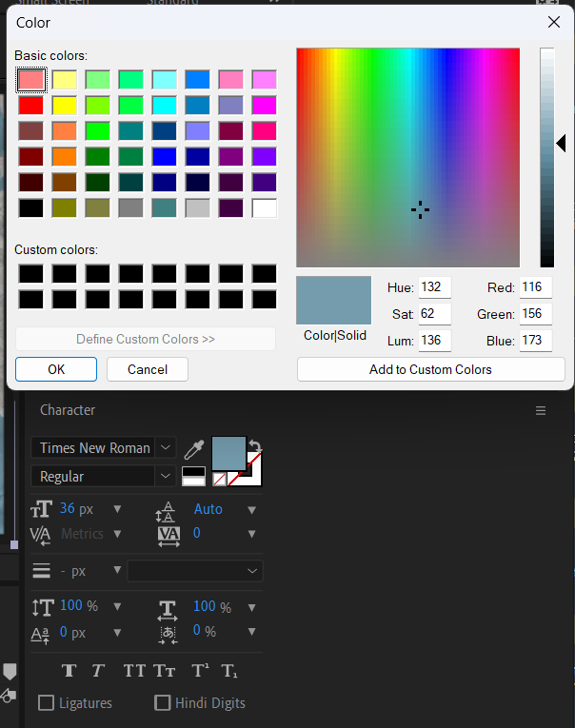Image resolution: width=575 pixels, height=728 pixels.
Task: Select yellow basic color swatch
Action: click(x=65, y=106)
